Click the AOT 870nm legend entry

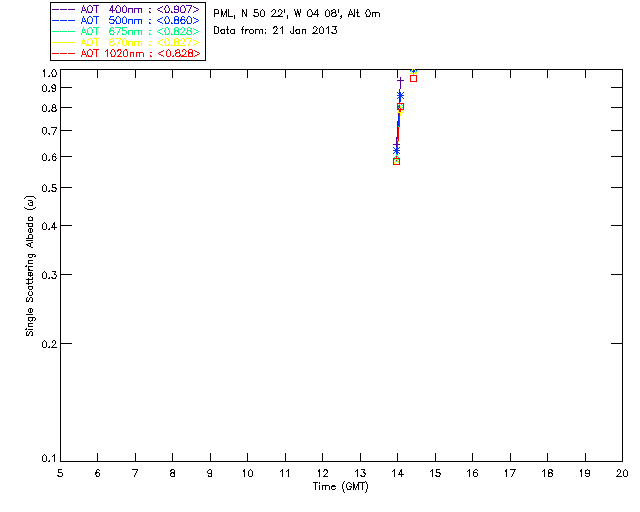pos(126,42)
